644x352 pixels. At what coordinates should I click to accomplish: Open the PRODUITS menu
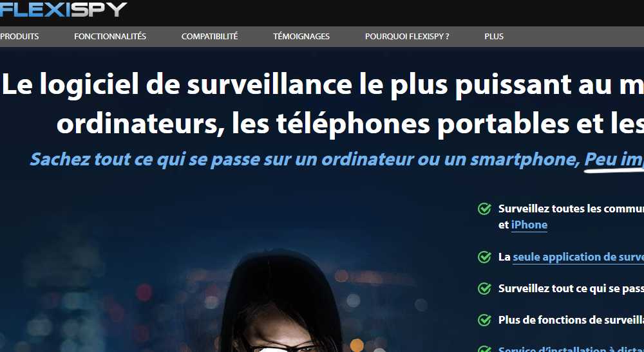[19, 37]
